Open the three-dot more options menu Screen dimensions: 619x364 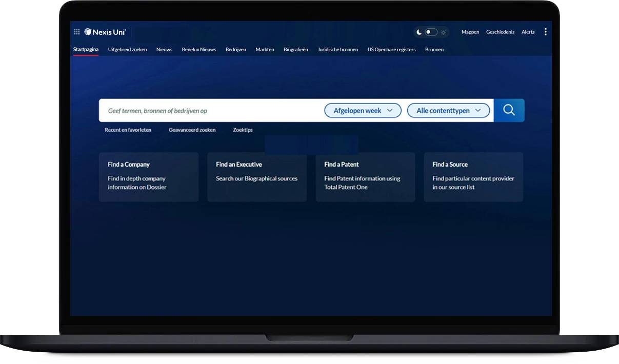click(x=545, y=32)
